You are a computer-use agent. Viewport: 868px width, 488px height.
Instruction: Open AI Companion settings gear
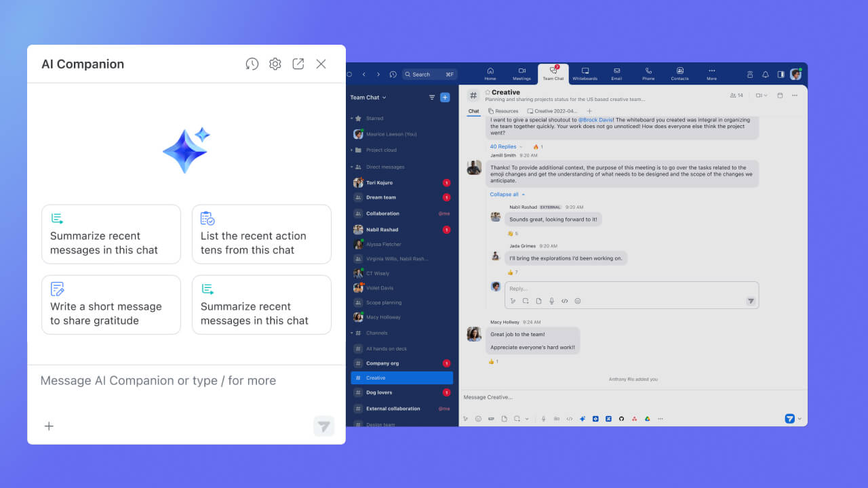tap(275, 64)
